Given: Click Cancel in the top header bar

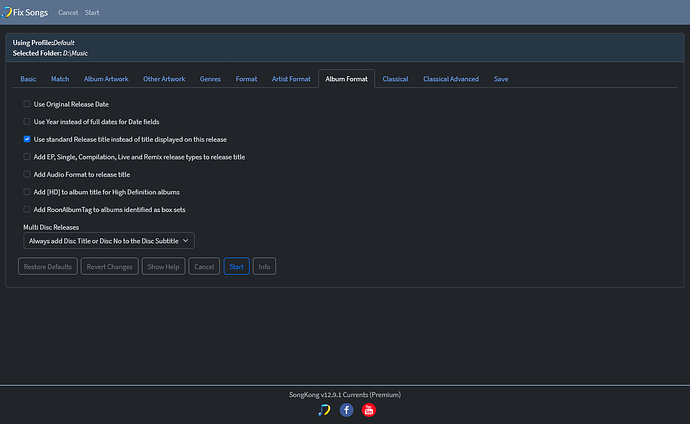Looking at the screenshot, I should pos(68,12).
